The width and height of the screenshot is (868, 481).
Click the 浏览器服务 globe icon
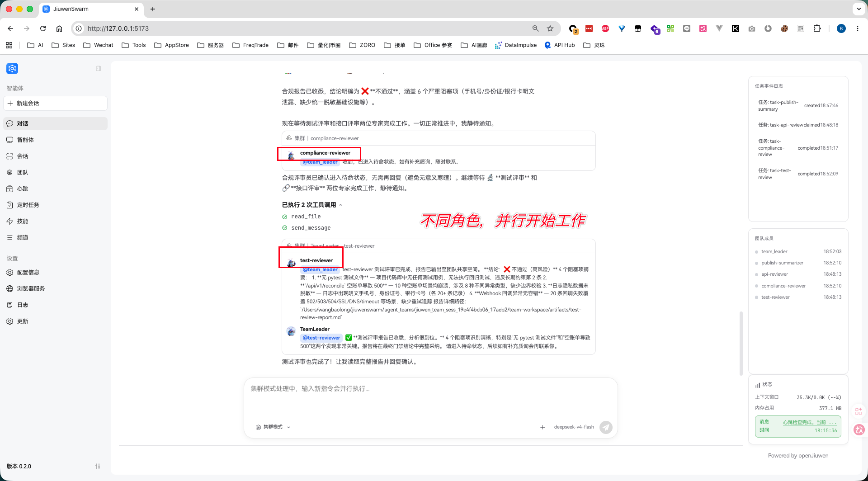(x=10, y=288)
